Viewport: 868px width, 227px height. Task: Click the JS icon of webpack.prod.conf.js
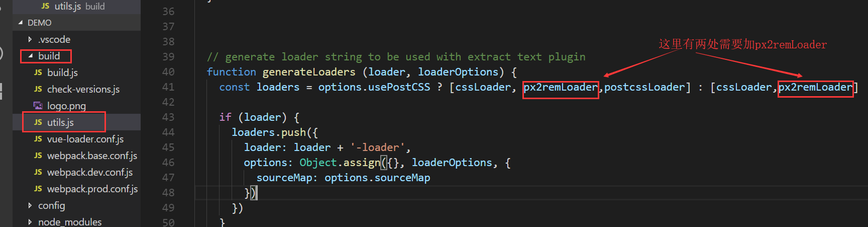click(x=38, y=189)
